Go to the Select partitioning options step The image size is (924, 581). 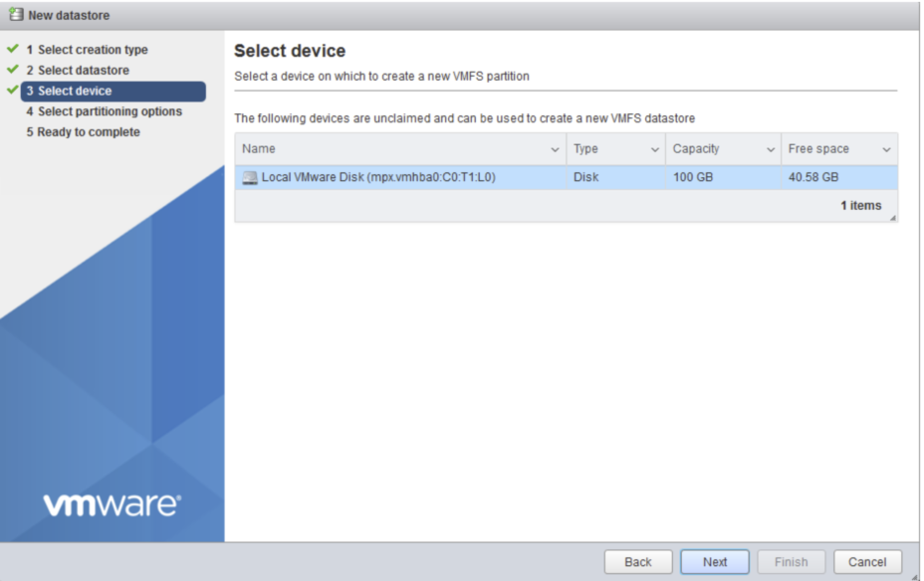103,111
